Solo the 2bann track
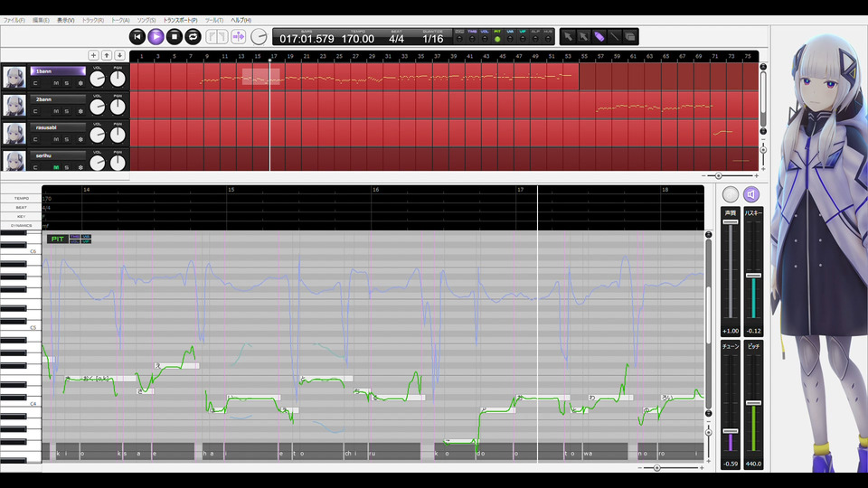Image resolution: width=868 pixels, height=488 pixels. pos(67,111)
